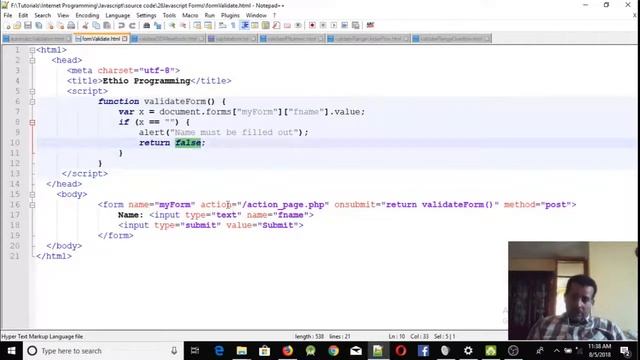The height and width of the screenshot is (360, 640).
Task: Close the formValidate.html tab with its X
Action: pos(124,39)
